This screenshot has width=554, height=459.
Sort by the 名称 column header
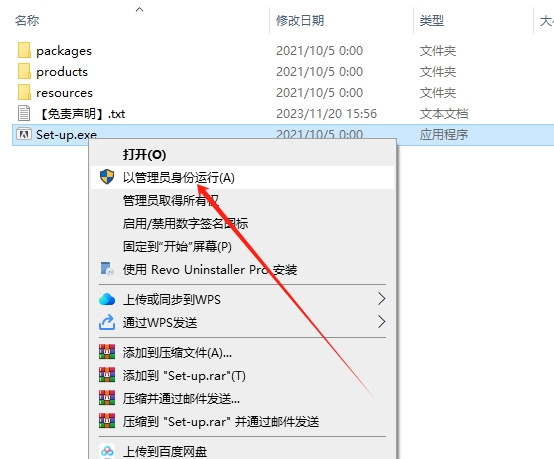(x=27, y=20)
